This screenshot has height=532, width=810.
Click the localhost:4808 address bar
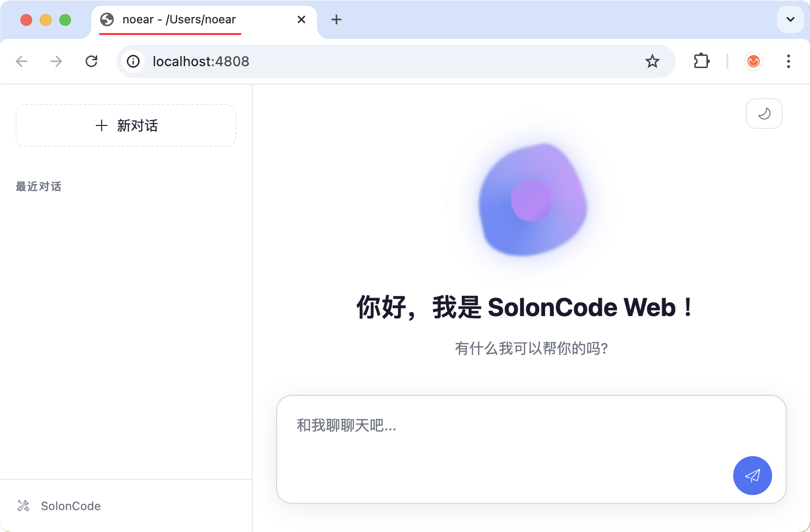point(389,61)
